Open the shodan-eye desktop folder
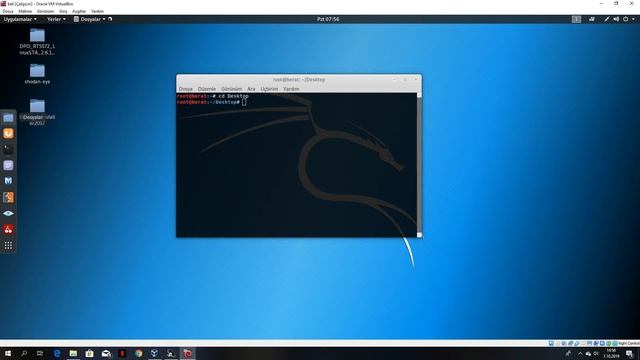Screen dimensions: 640x360 [x=37, y=74]
